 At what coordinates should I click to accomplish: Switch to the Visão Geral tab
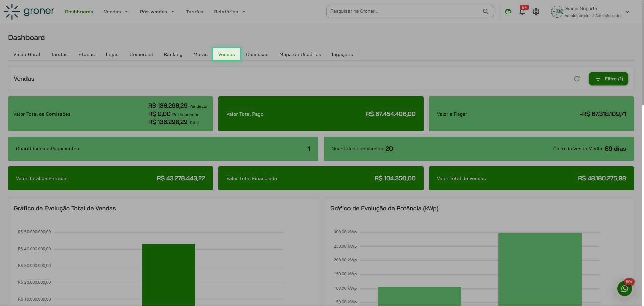pos(27,54)
